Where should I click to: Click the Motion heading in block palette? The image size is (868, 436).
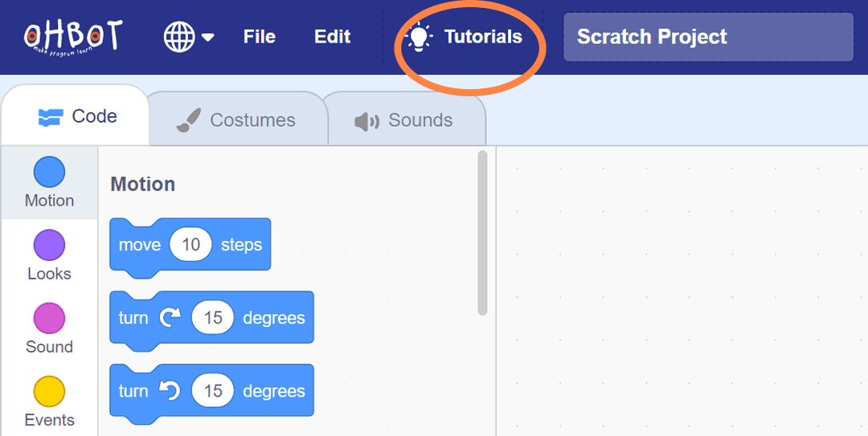pyautogui.click(x=143, y=184)
